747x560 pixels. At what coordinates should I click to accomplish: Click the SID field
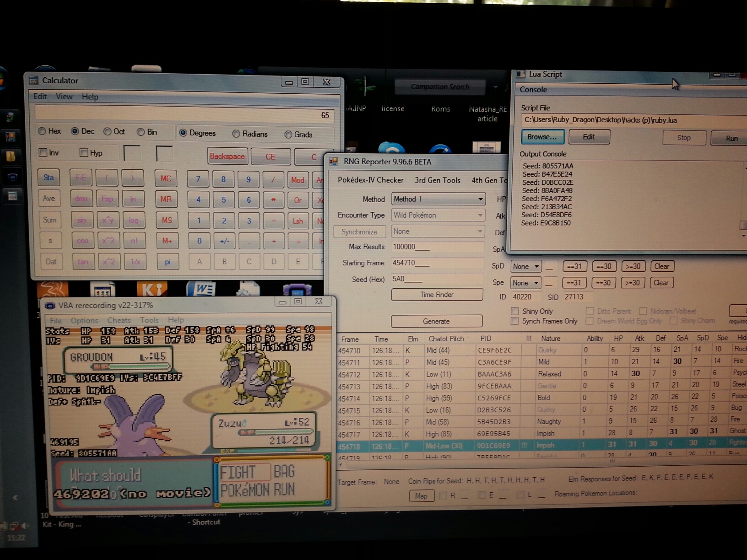tap(578, 297)
